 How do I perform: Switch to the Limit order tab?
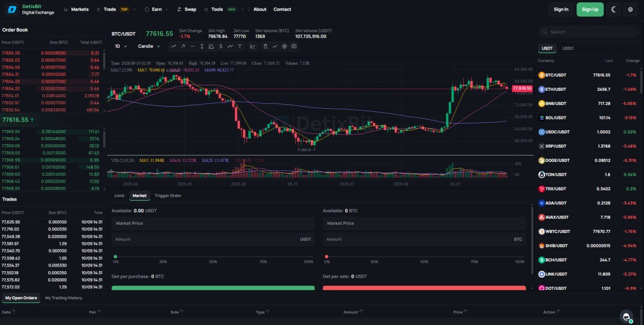(119, 196)
